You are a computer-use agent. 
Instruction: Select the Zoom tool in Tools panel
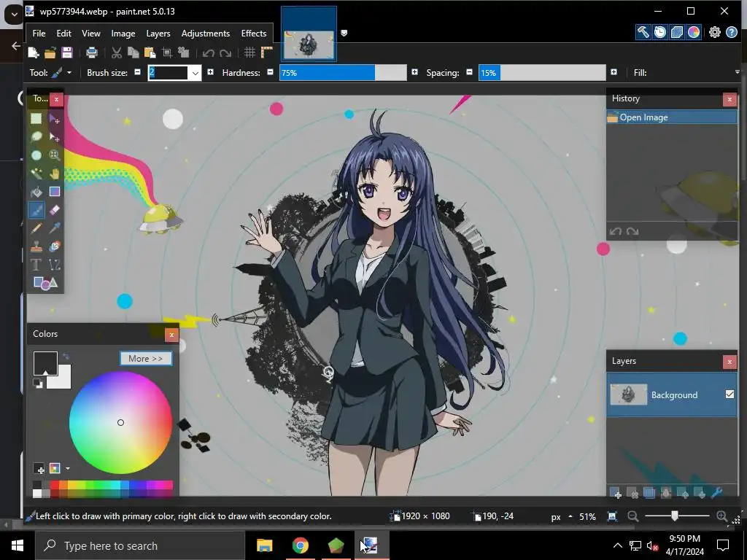pyautogui.click(x=54, y=155)
